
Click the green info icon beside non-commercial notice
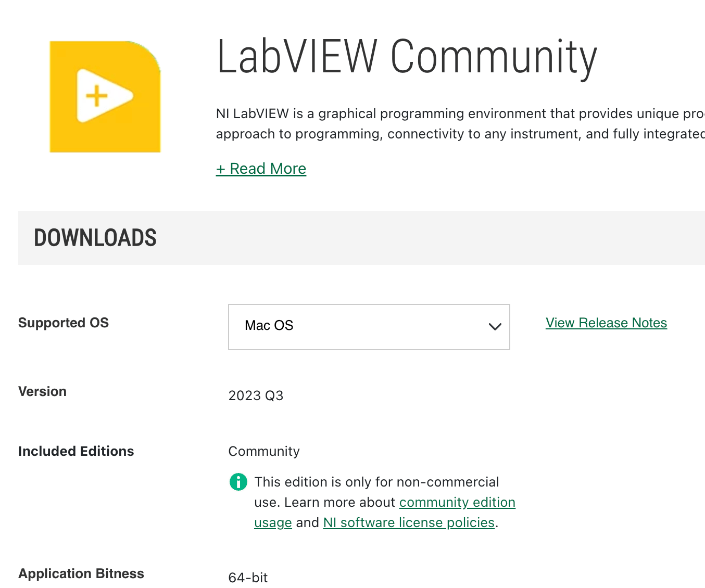click(238, 482)
